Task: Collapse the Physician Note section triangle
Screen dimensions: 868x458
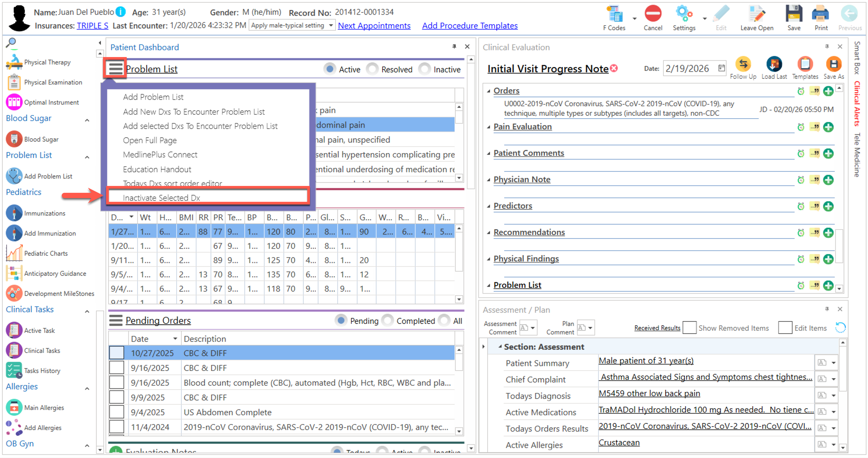Action: 488,180
